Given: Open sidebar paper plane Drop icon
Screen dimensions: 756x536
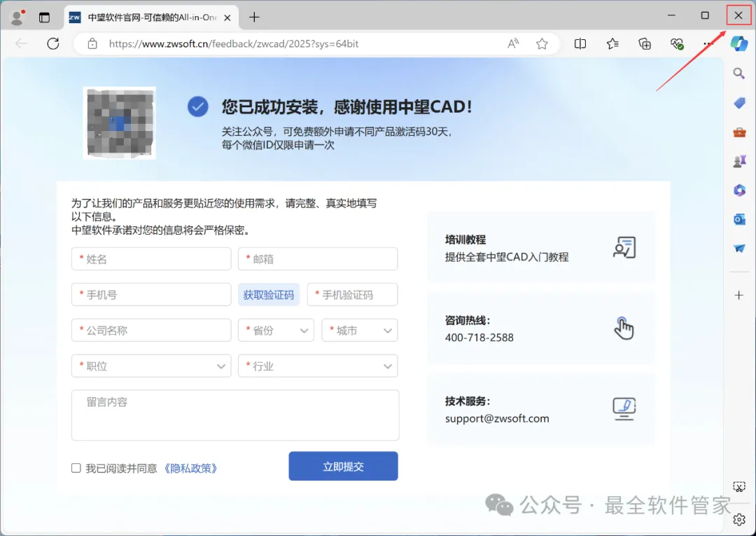Looking at the screenshot, I should click(x=739, y=248).
